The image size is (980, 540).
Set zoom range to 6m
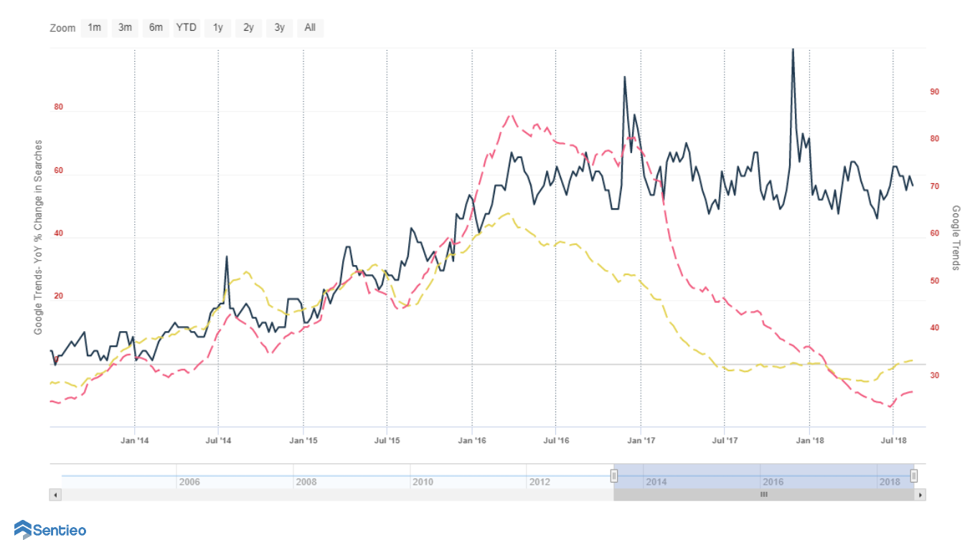[156, 28]
